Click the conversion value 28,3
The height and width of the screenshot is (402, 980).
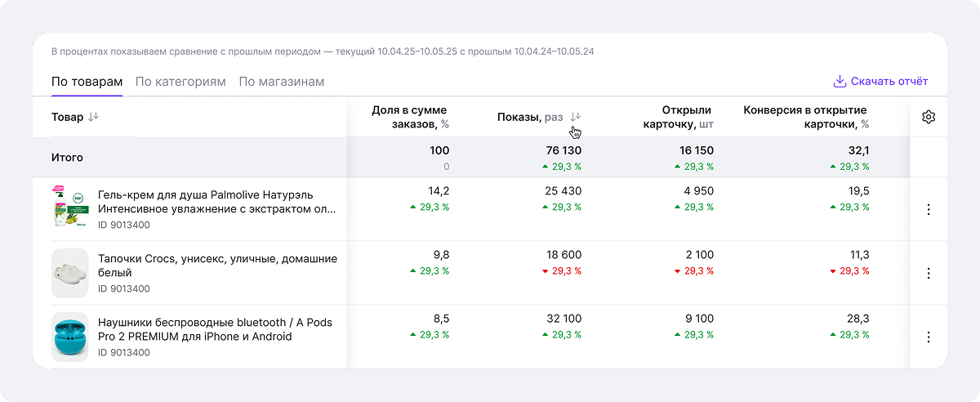point(858,318)
